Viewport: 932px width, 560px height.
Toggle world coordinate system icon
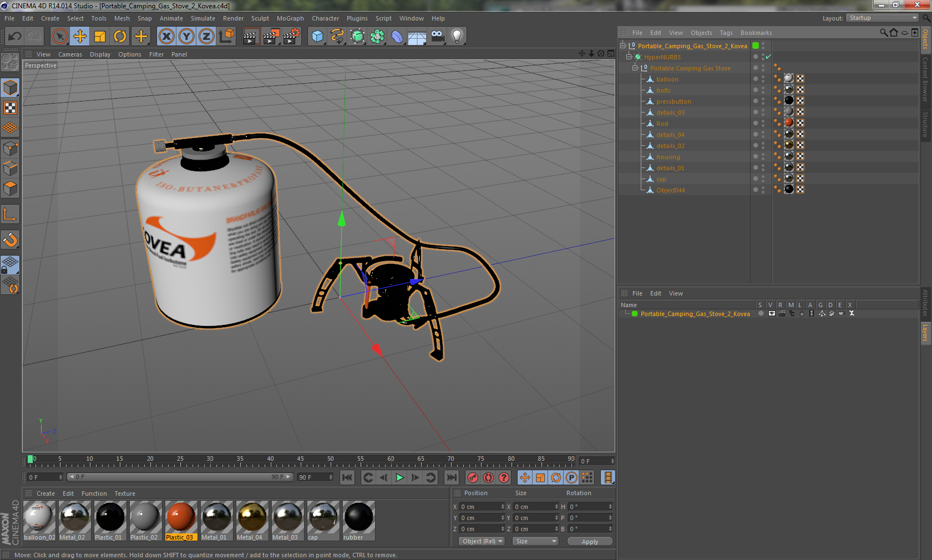point(227,37)
